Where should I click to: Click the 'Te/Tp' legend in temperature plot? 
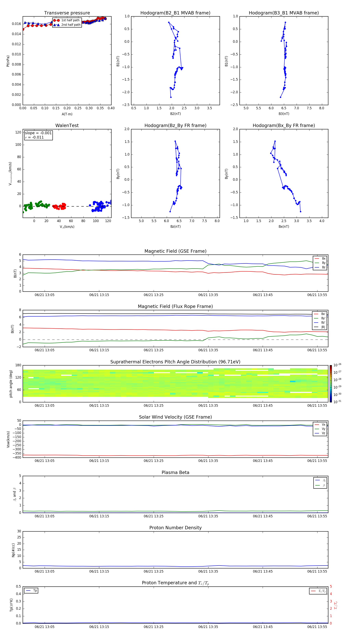[x=318, y=591]
